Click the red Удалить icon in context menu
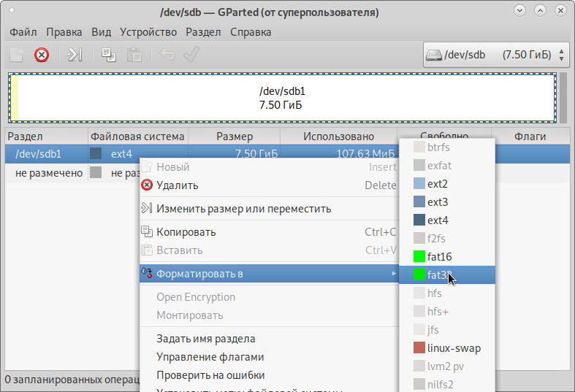The width and height of the screenshot is (575, 392). point(147,185)
